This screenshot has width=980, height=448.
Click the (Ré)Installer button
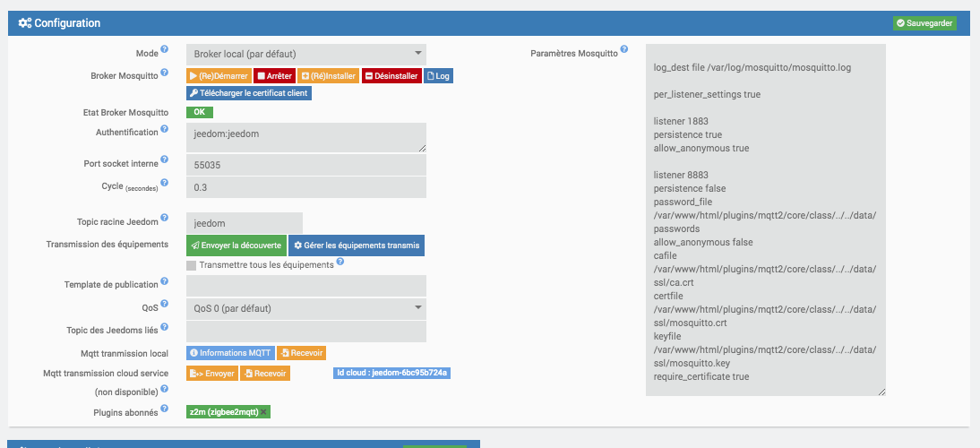[328, 76]
